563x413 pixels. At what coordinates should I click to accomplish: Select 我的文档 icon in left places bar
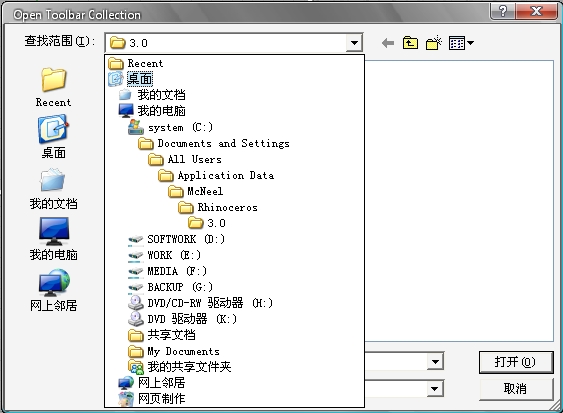pos(53,189)
